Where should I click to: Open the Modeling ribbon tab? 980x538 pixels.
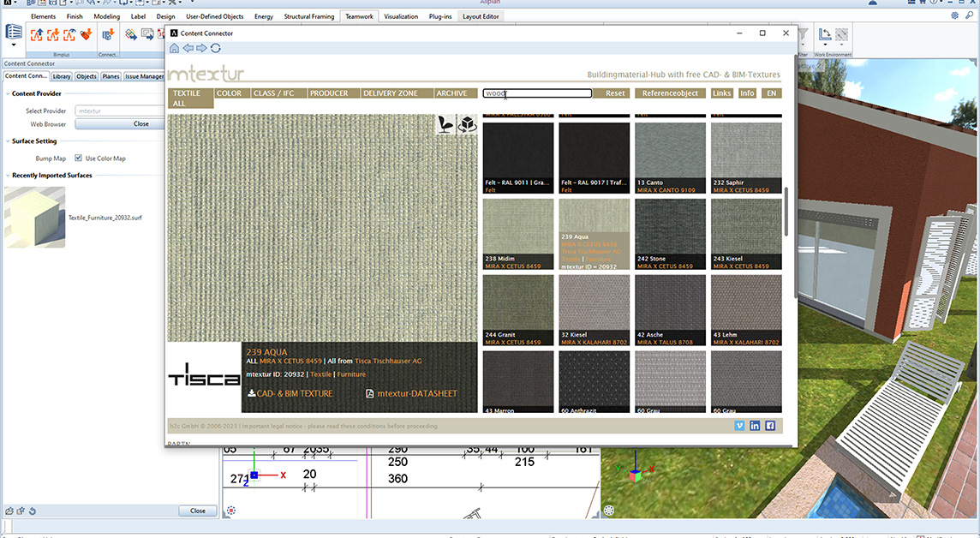click(107, 16)
